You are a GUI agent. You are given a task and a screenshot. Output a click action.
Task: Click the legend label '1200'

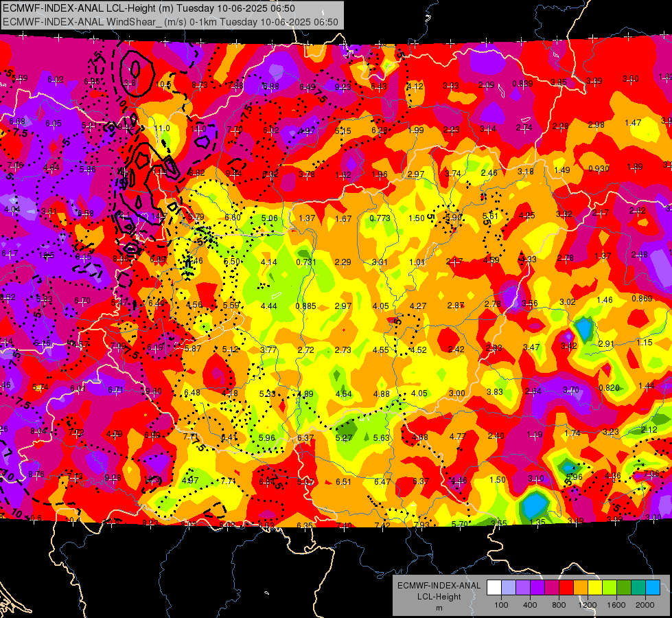[x=588, y=605]
